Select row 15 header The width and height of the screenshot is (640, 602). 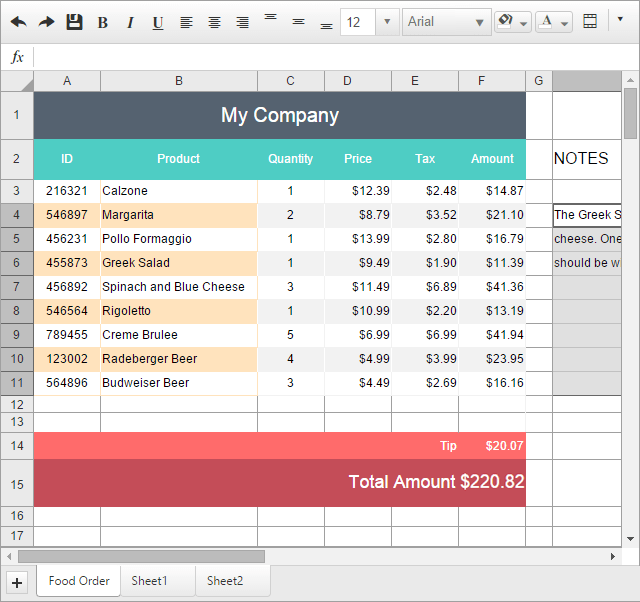[17, 484]
